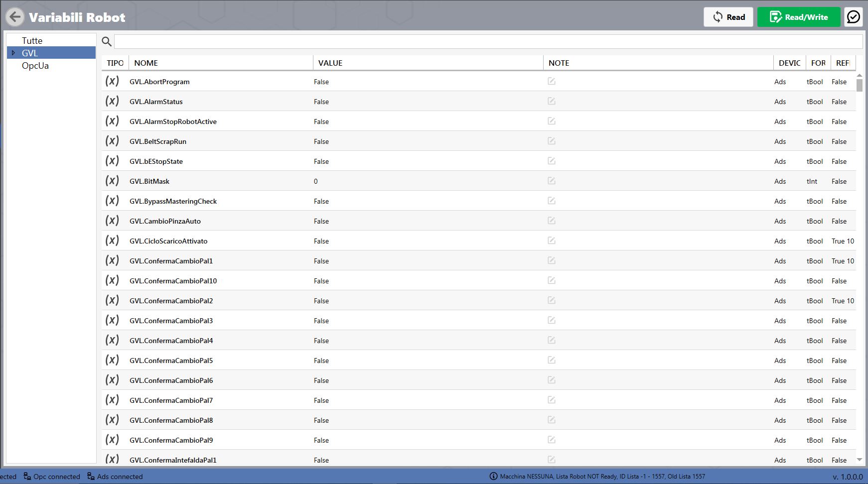868x484 pixels.
Task: Select the GVL.ConfermaCambioPal6 name
Action: click(x=171, y=380)
